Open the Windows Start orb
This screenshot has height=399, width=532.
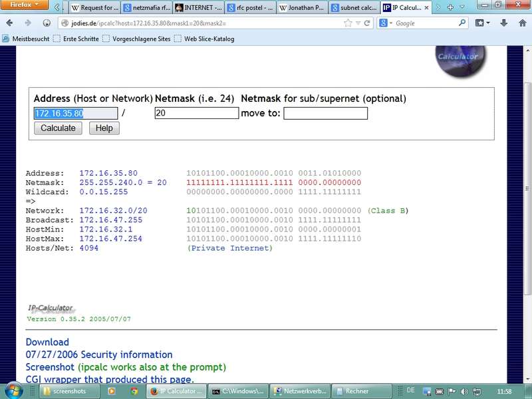(13, 391)
